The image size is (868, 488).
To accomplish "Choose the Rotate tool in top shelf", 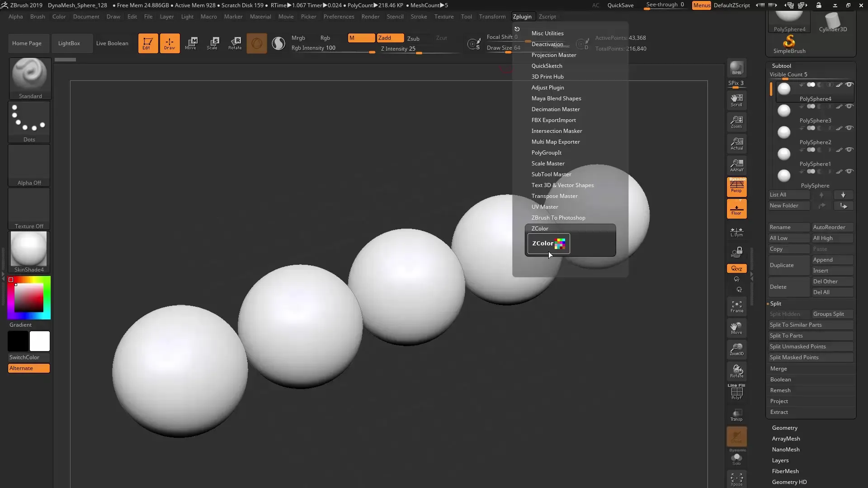I will coord(235,43).
